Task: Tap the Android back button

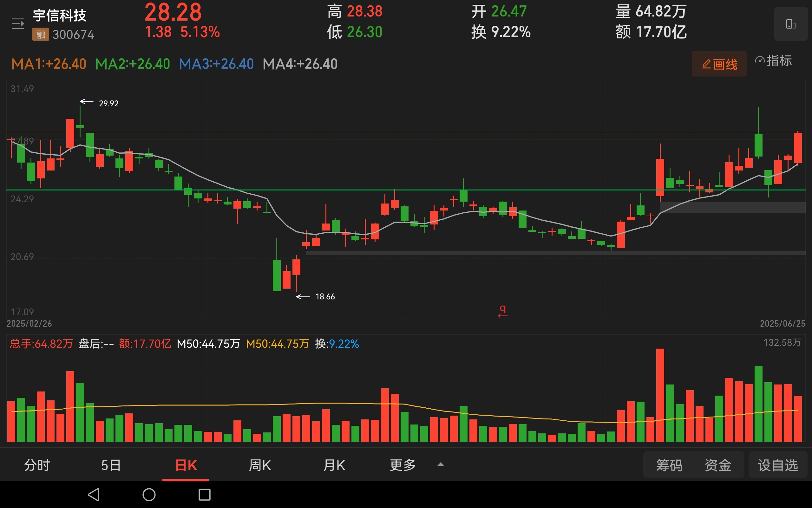Action: [x=94, y=495]
